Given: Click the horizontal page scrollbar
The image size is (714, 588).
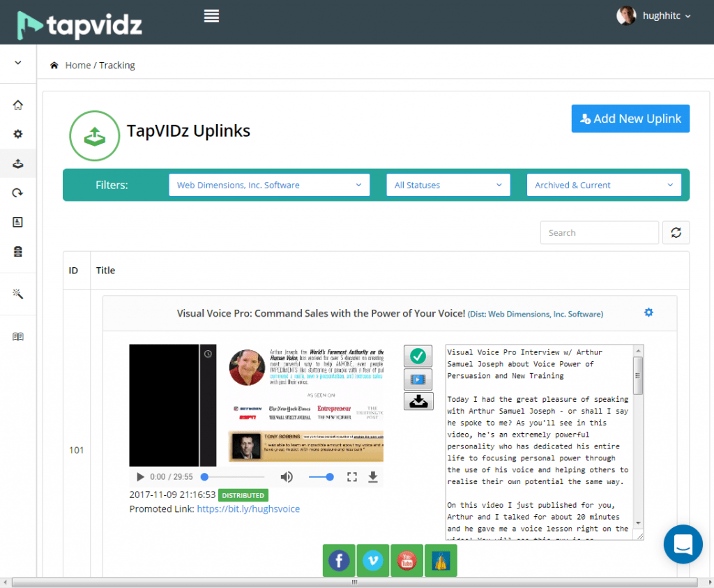Looking at the screenshot, I should click(x=354, y=582).
